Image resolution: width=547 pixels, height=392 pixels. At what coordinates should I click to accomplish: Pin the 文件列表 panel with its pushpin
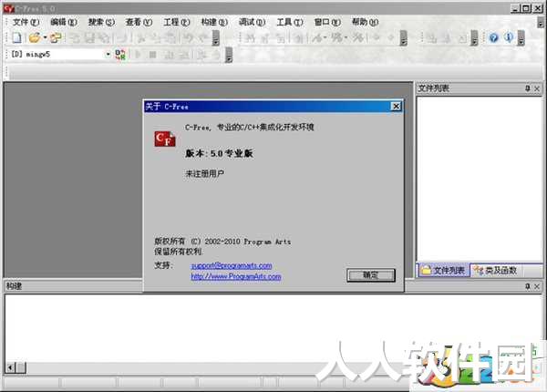[x=528, y=88]
